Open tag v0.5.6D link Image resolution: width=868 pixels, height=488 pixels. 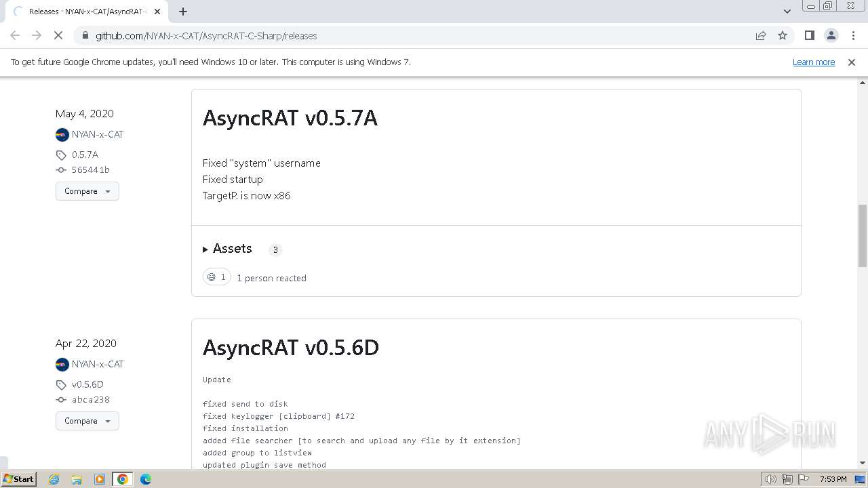click(x=87, y=384)
